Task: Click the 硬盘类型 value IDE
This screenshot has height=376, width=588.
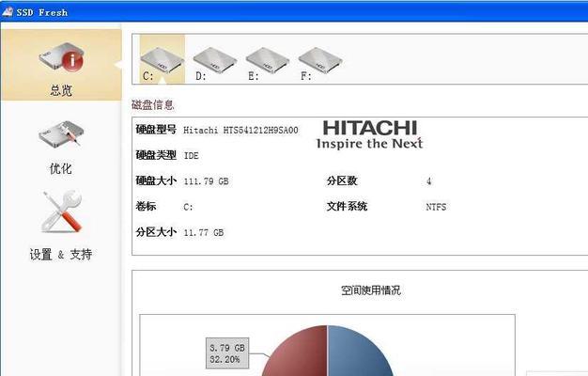Action: click(x=192, y=156)
